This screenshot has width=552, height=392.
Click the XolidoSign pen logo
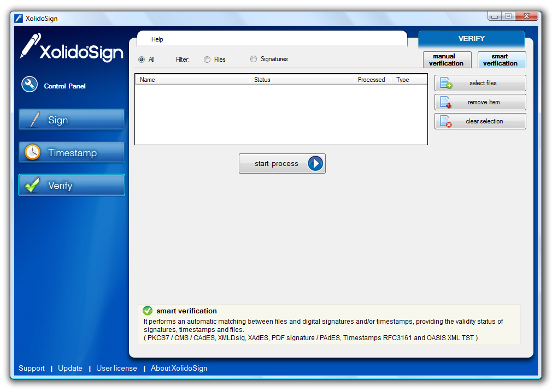pyautogui.click(x=31, y=45)
